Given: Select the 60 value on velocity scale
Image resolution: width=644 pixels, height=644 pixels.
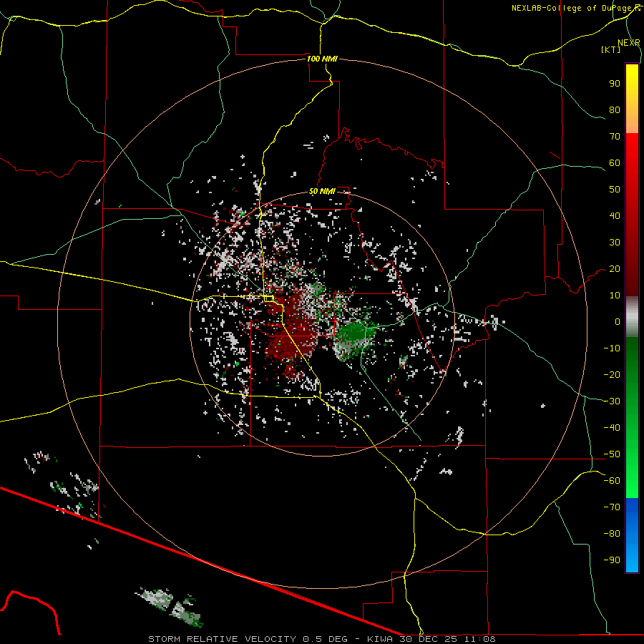Looking at the screenshot, I should pos(615,163).
